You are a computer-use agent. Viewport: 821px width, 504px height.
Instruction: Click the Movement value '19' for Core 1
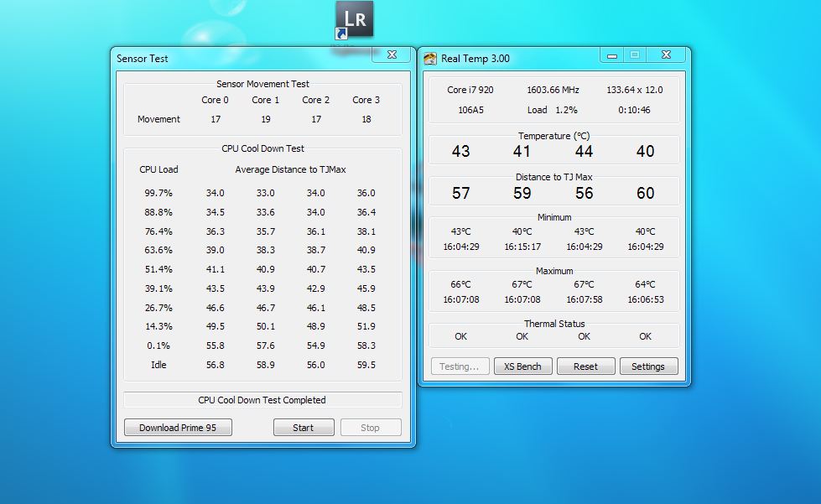[266, 119]
